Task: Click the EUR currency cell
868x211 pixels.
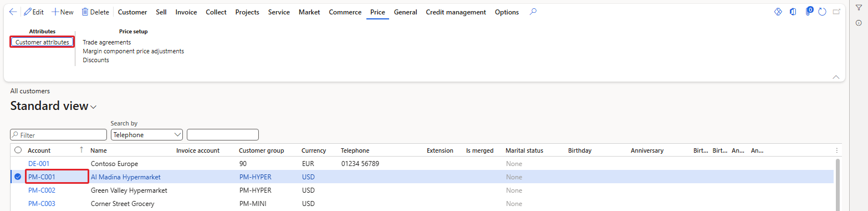Action: point(308,164)
